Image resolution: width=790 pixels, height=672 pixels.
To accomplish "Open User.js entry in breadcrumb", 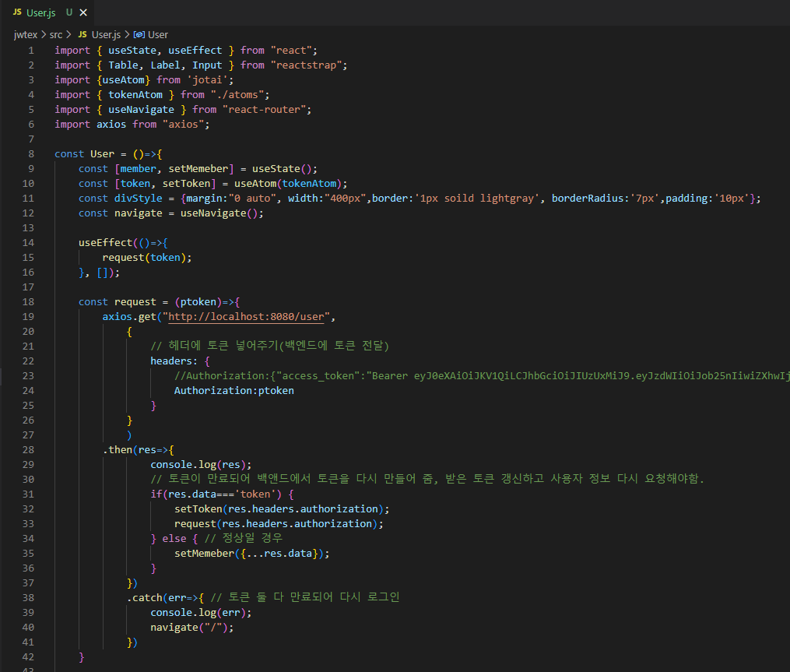I will (106, 35).
